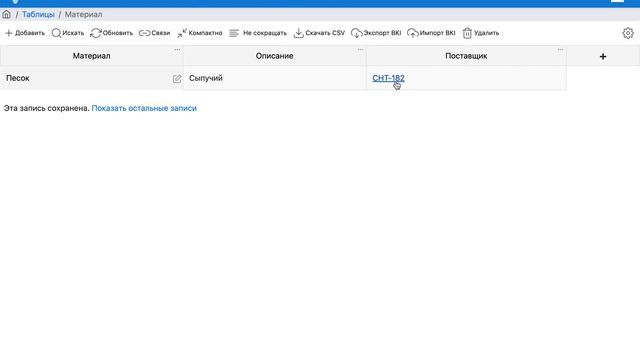The width and height of the screenshot is (640, 360).
Task: Go to the home icon in breadcrumb
Action: click(7, 14)
